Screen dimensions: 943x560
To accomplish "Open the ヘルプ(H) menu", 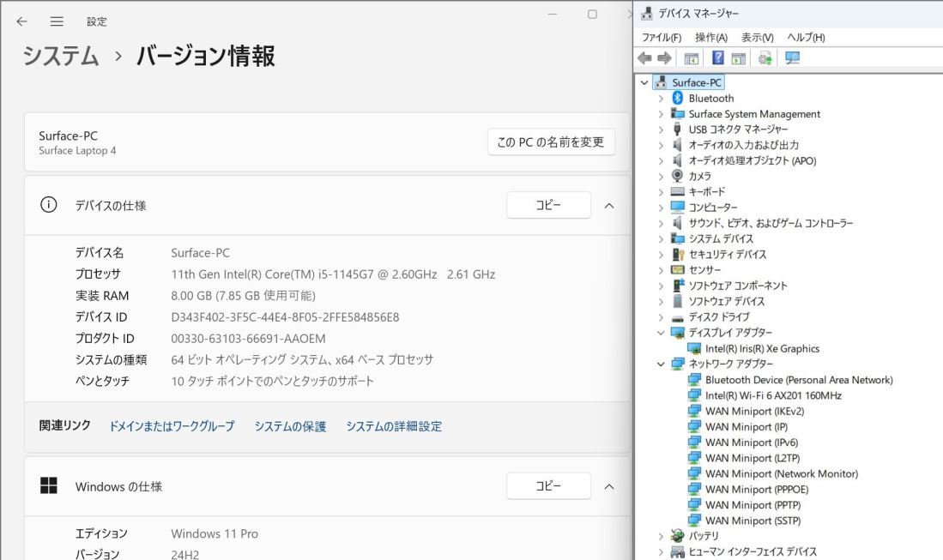I will tap(806, 37).
